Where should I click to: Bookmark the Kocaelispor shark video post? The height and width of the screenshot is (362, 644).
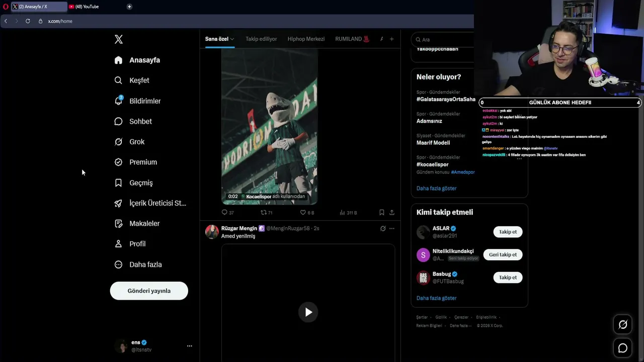tap(382, 212)
